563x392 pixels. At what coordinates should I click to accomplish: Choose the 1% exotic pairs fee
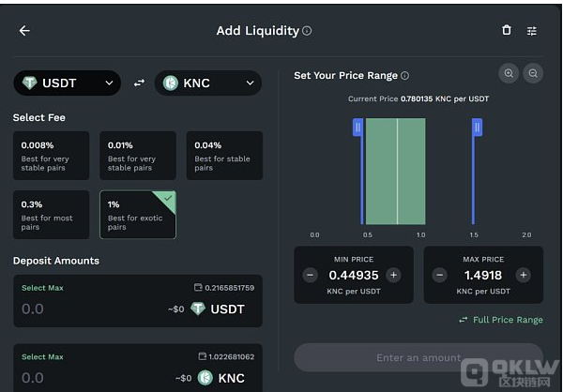pyautogui.click(x=138, y=215)
